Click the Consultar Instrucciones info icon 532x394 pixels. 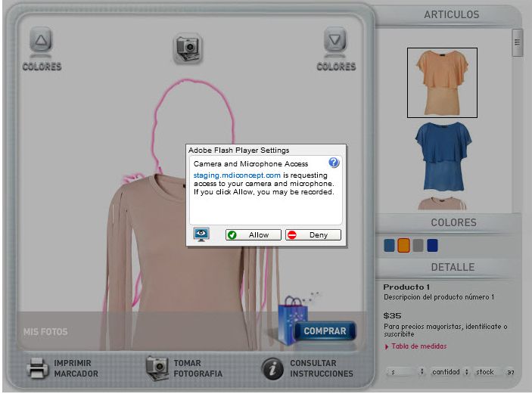tap(272, 368)
